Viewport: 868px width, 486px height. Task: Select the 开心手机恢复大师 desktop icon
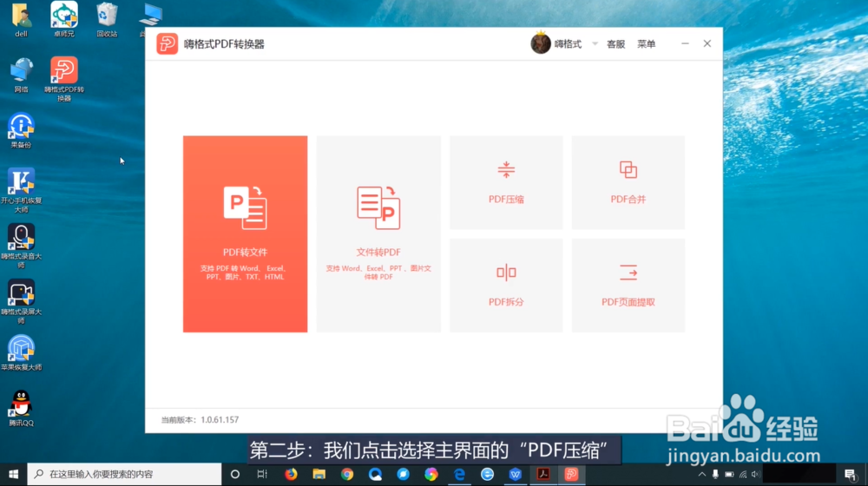(x=21, y=190)
